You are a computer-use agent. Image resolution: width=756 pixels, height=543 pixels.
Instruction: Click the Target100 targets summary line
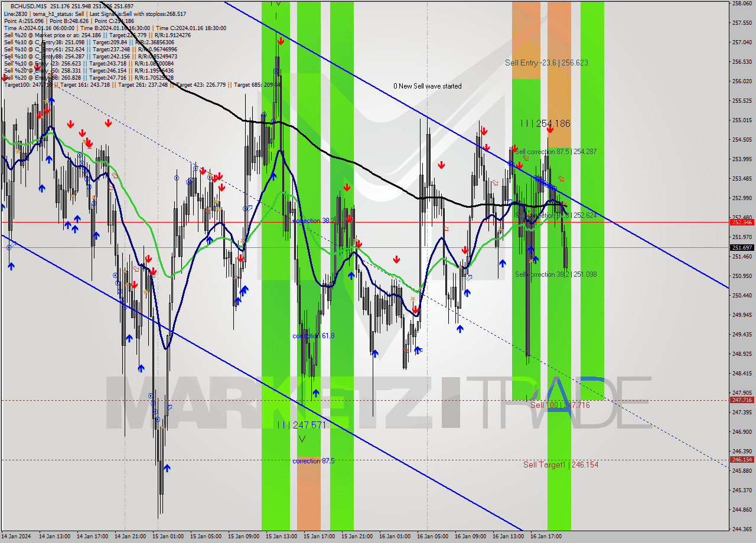[142, 84]
